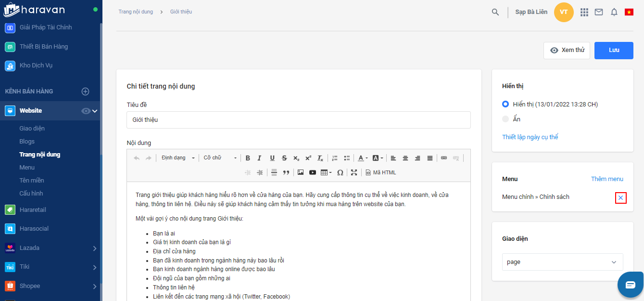Toggle underline formatting in editor
Viewport: 644px width, 301px height.
click(x=272, y=158)
